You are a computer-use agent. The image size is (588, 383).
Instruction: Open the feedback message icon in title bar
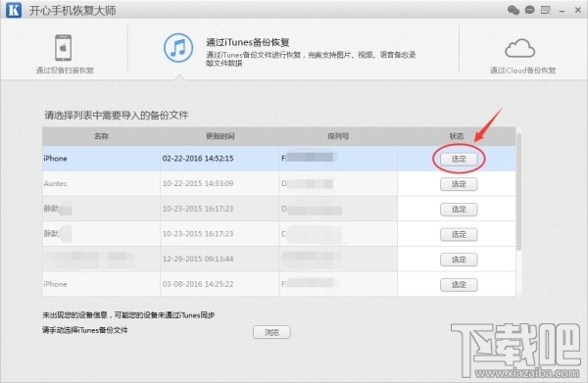click(546, 10)
